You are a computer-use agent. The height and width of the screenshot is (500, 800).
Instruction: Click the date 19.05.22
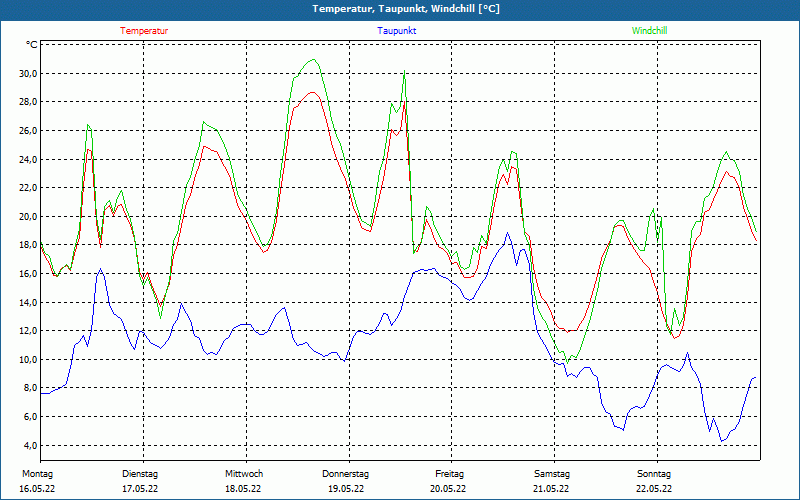pos(346,489)
